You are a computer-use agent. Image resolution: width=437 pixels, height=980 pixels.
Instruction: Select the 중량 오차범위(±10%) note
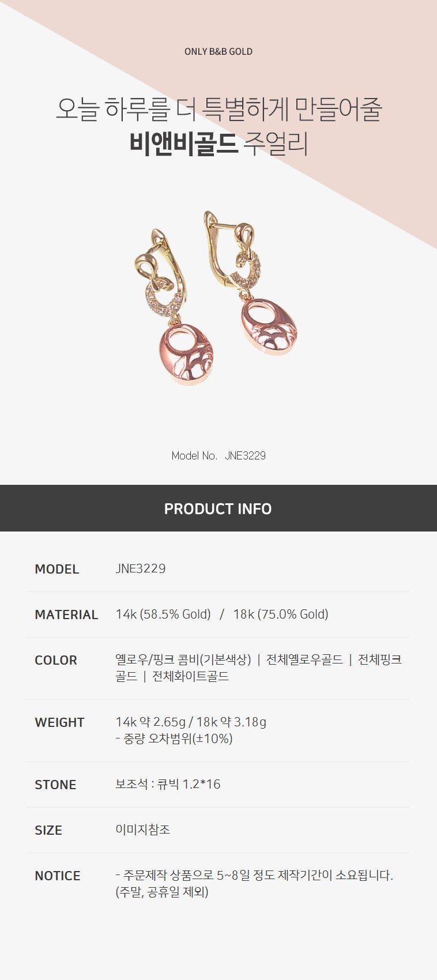tap(178, 738)
